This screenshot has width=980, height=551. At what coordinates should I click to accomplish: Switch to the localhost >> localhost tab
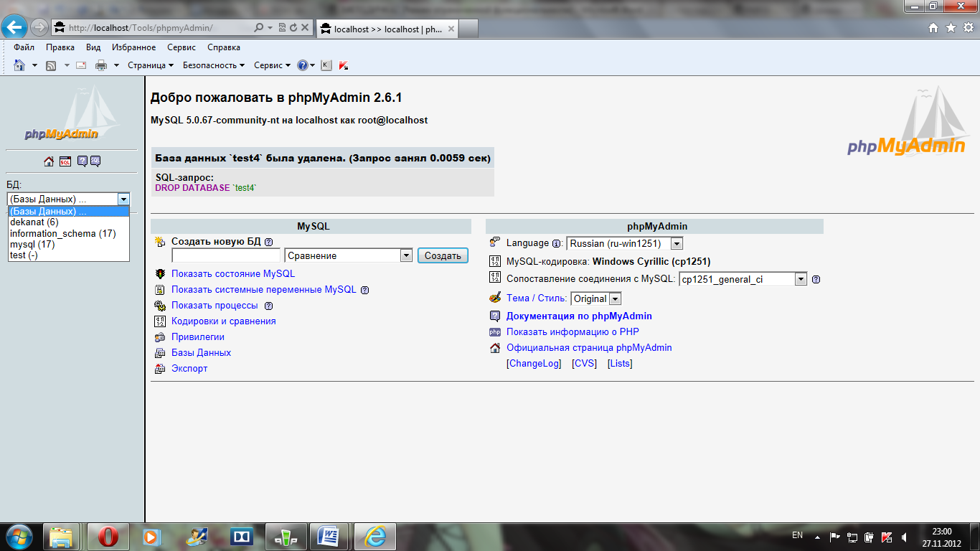(x=387, y=29)
